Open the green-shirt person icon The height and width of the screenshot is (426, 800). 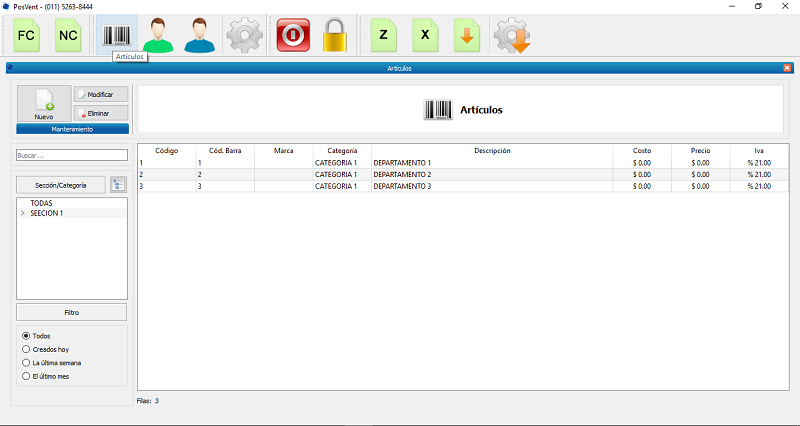click(158, 35)
